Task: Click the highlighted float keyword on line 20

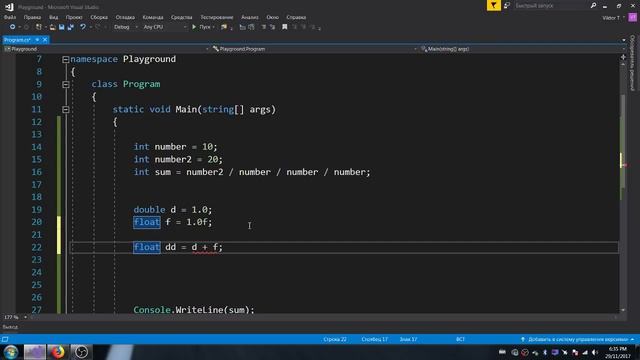Action: click(147, 222)
